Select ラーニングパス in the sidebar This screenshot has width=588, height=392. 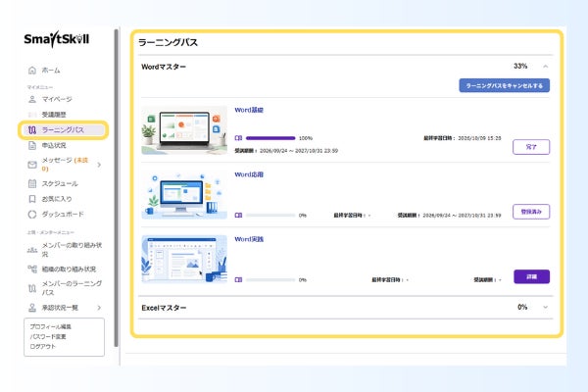pyautogui.click(x=63, y=129)
